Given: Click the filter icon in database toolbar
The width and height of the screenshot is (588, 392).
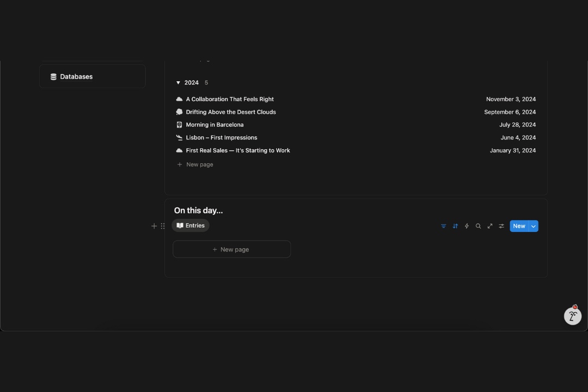Looking at the screenshot, I should pyautogui.click(x=443, y=226).
